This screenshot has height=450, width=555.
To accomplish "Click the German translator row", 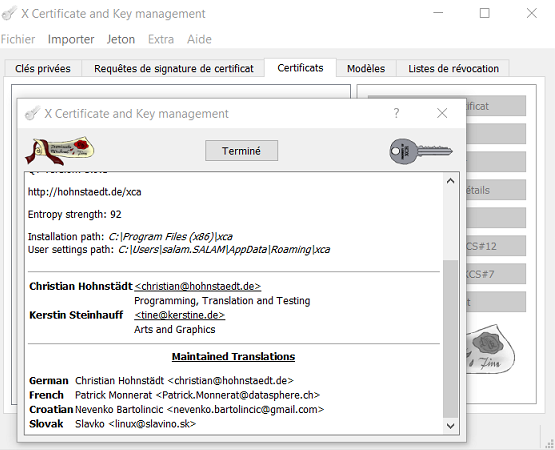I will click(161, 381).
